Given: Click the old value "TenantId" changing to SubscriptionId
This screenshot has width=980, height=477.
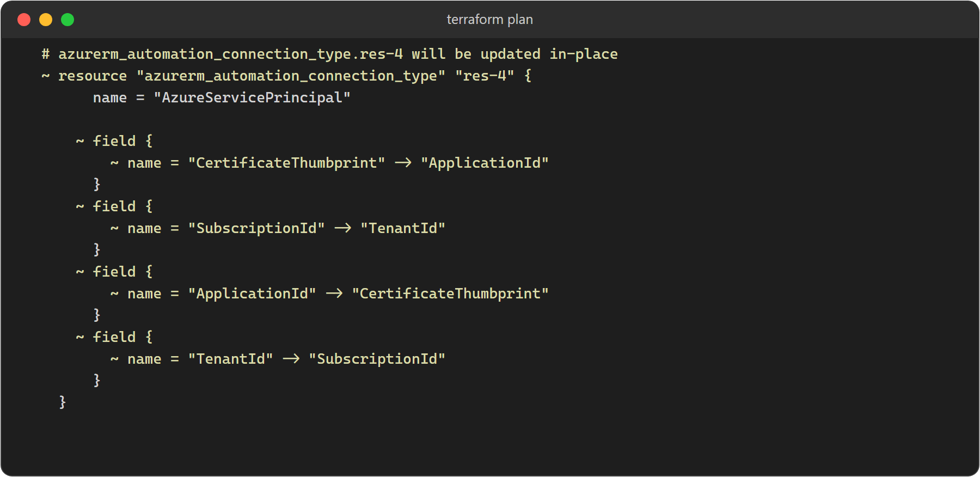Looking at the screenshot, I should 231,359.
